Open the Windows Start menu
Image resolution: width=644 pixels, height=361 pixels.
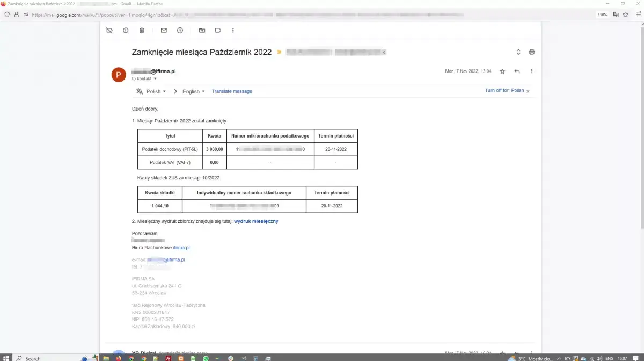click(5, 358)
